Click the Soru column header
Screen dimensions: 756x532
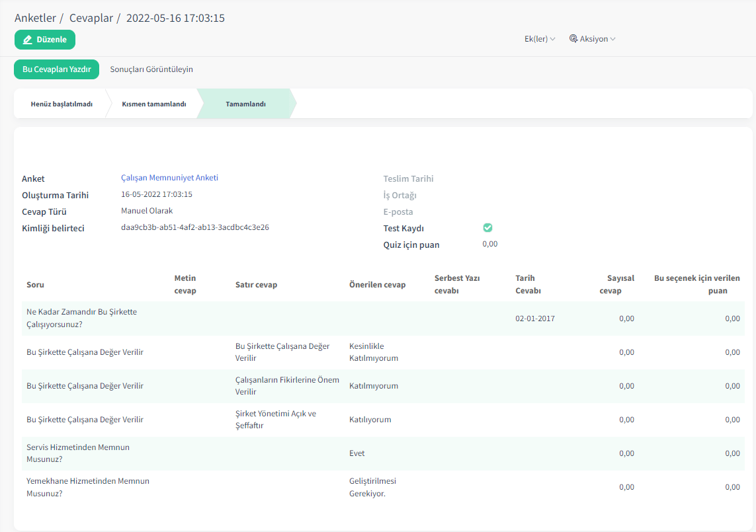pyautogui.click(x=35, y=285)
